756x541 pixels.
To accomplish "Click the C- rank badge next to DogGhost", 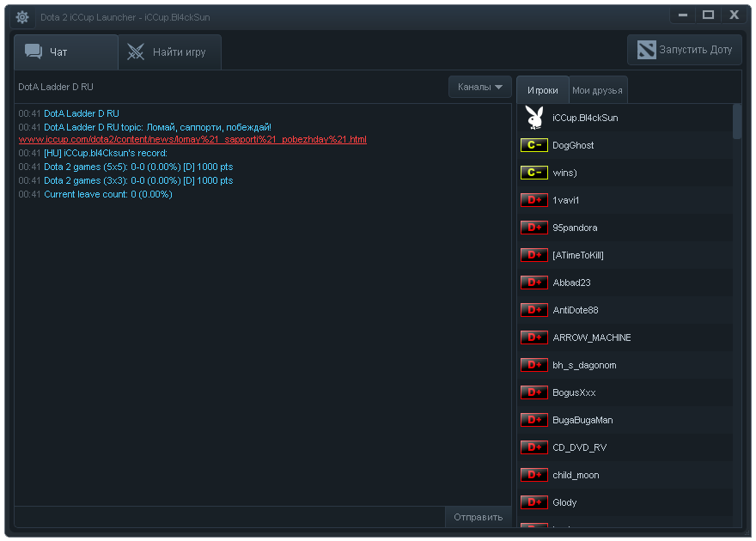I will 533,145.
